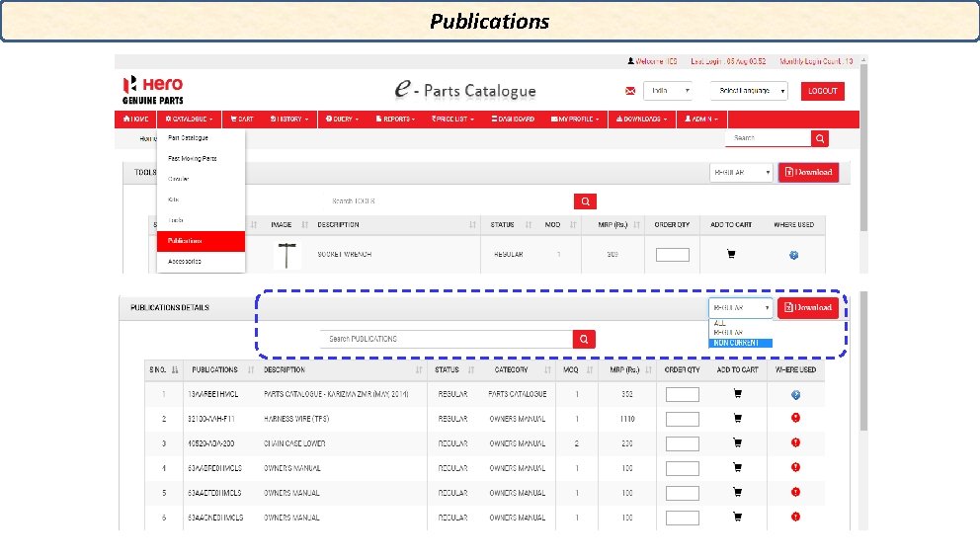
Task: Open MY PROFILE menu
Action: pyautogui.click(x=575, y=119)
